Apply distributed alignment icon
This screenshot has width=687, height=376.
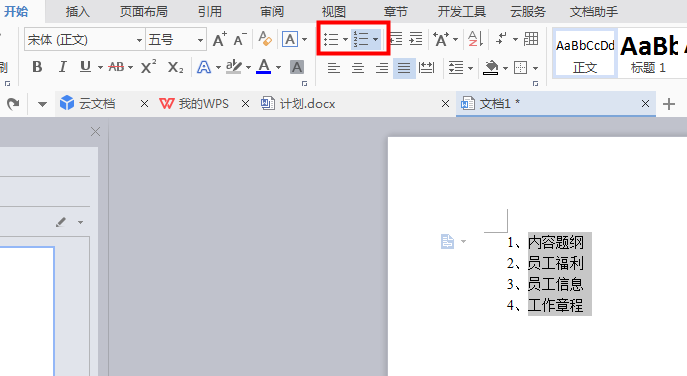click(x=426, y=68)
